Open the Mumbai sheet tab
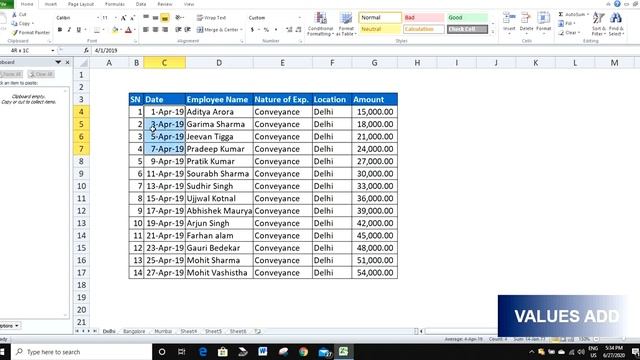640x360 pixels. (x=163, y=331)
